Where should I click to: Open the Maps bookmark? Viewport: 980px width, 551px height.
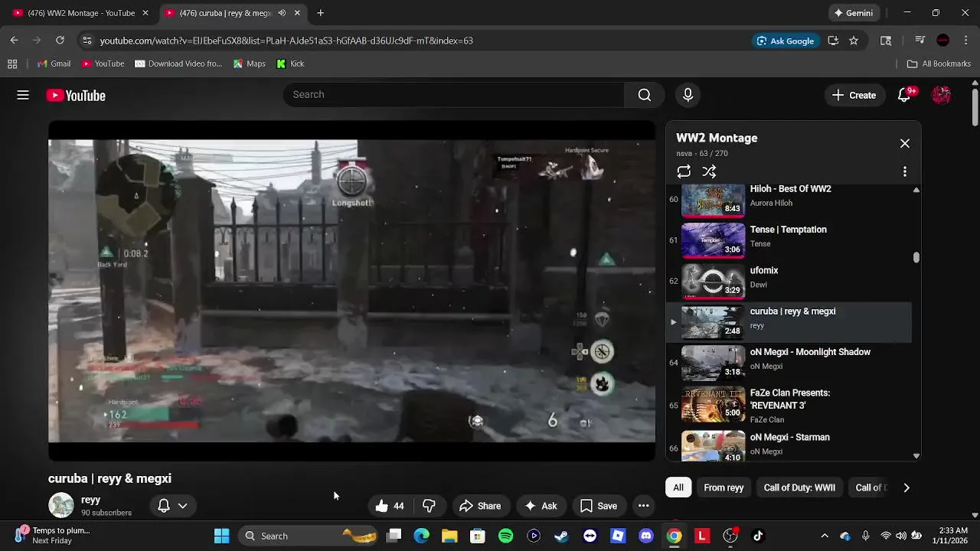point(250,64)
